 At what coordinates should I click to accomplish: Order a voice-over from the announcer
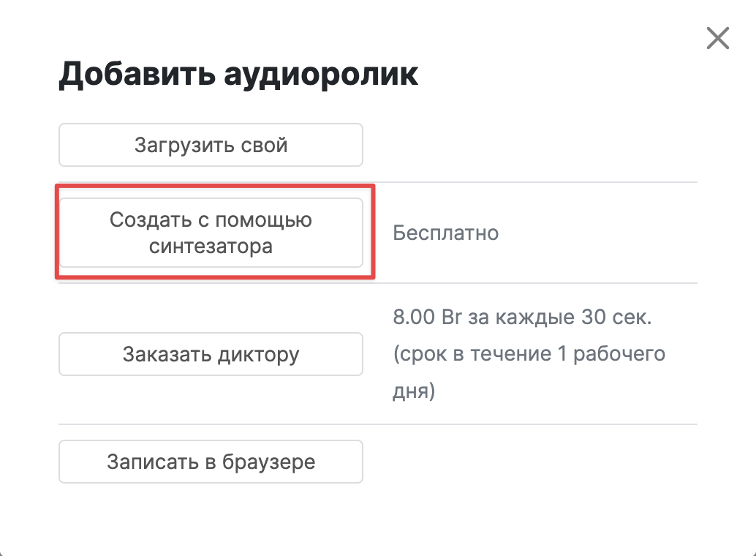211,354
